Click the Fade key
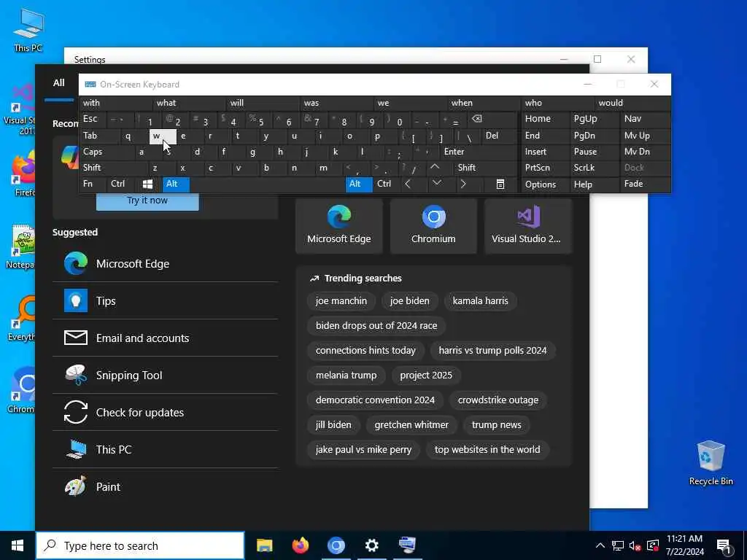Image resolution: width=747 pixels, height=560 pixels. 645,184
